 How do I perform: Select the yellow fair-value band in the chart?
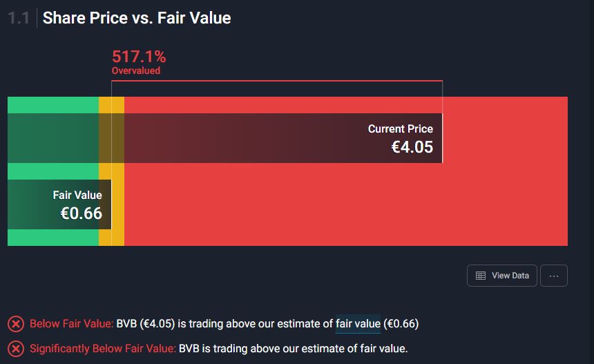pyautogui.click(x=111, y=238)
